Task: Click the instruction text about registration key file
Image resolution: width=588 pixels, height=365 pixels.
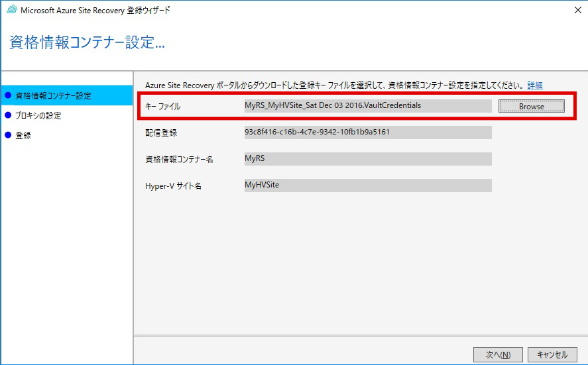Action: (334, 85)
